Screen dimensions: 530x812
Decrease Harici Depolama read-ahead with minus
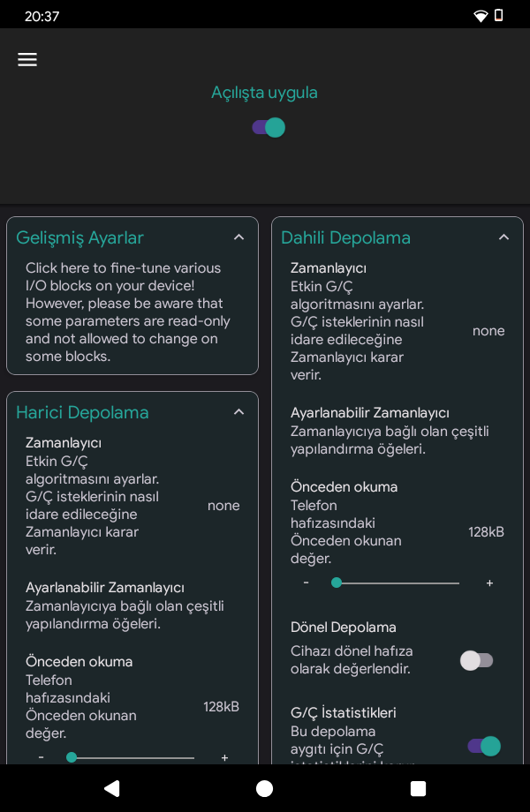(x=41, y=757)
